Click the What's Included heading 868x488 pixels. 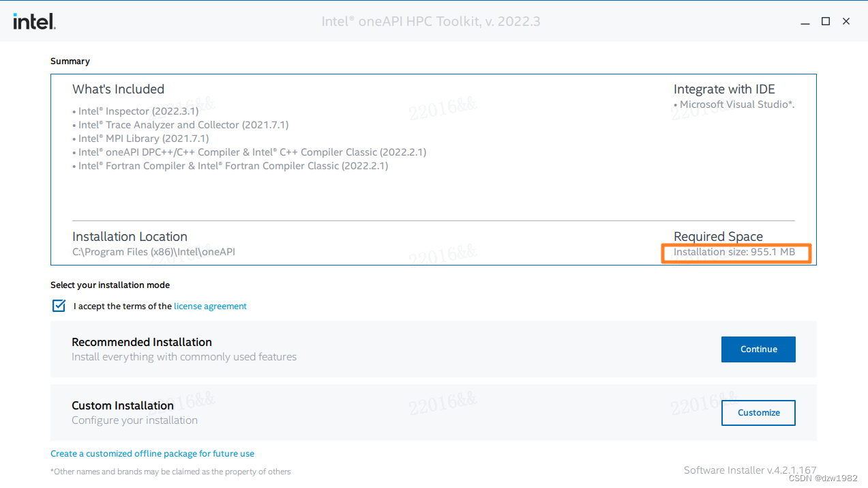click(x=119, y=89)
